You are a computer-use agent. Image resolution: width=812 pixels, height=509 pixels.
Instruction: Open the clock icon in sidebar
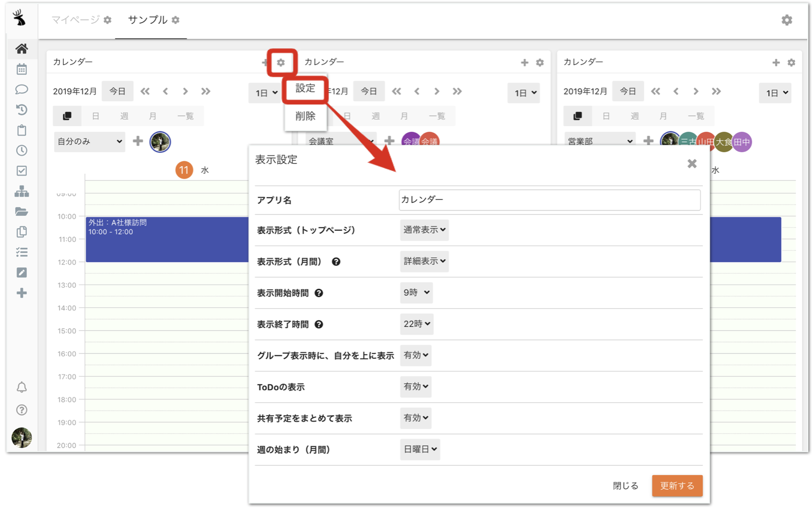pyautogui.click(x=21, y=150)
